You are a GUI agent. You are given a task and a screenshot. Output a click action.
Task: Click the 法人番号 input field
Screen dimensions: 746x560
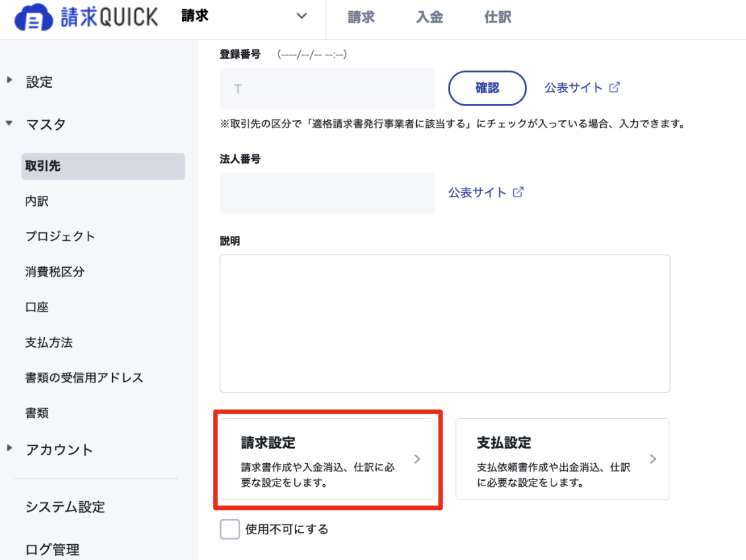coord(327,193)
